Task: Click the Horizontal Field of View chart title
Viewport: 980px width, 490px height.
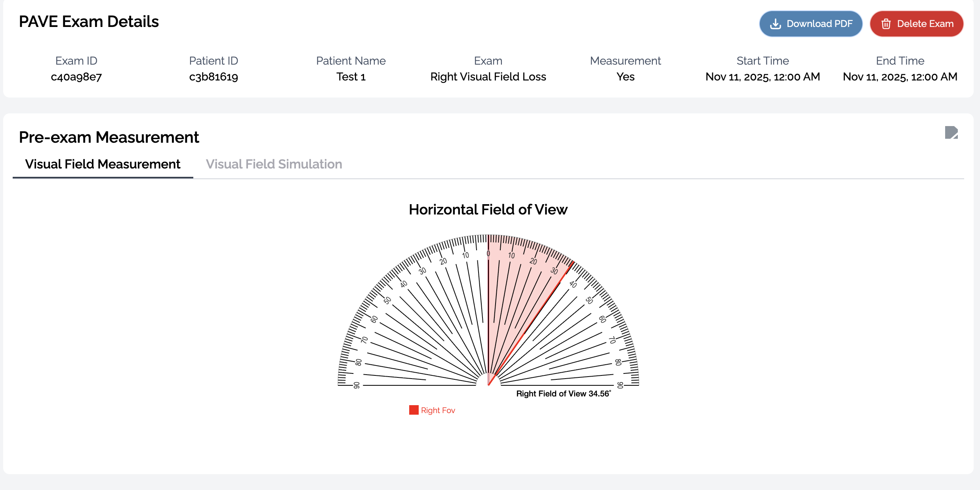Action: click(488, 209)
